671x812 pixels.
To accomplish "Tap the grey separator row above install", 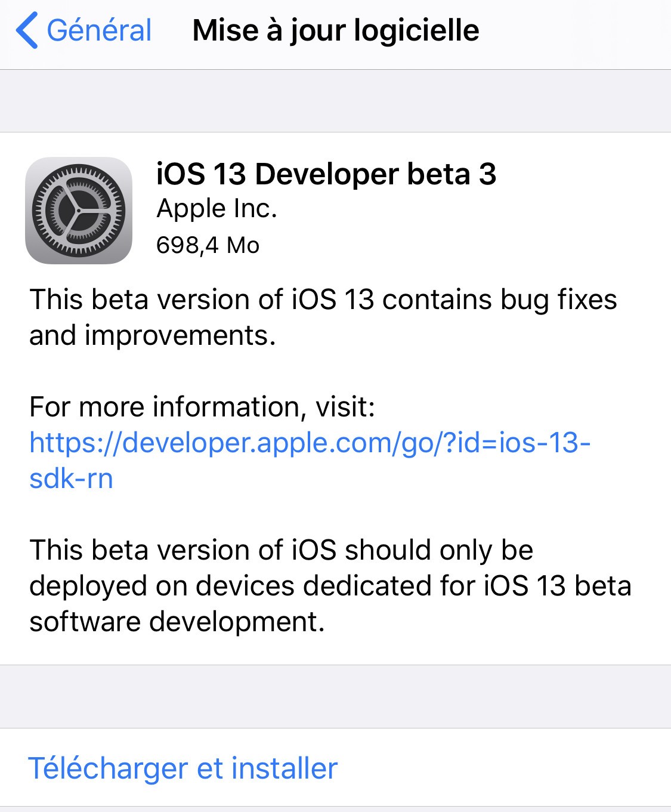I will coord(335,697).
